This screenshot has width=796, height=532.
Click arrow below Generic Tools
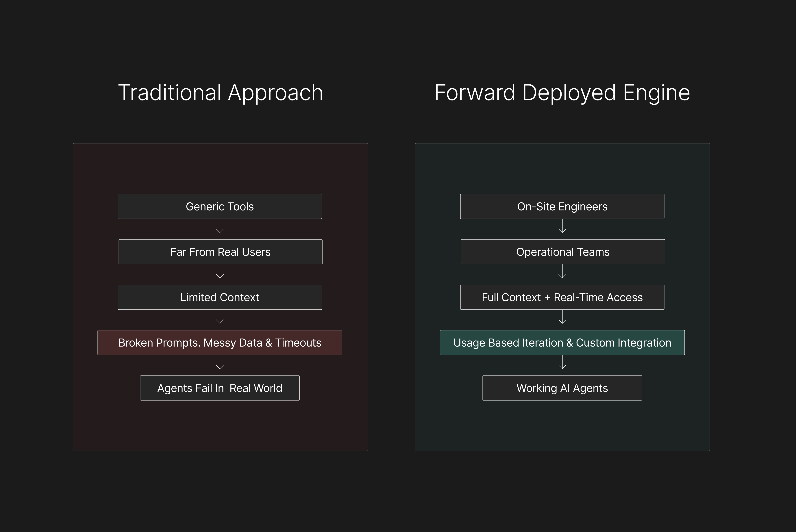(x=220, y=226)
